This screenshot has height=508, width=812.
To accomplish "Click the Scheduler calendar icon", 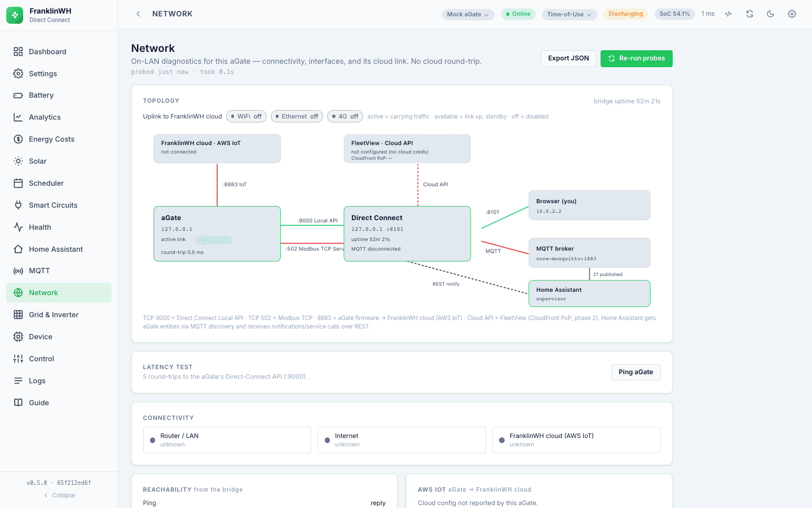I will 18,183.
